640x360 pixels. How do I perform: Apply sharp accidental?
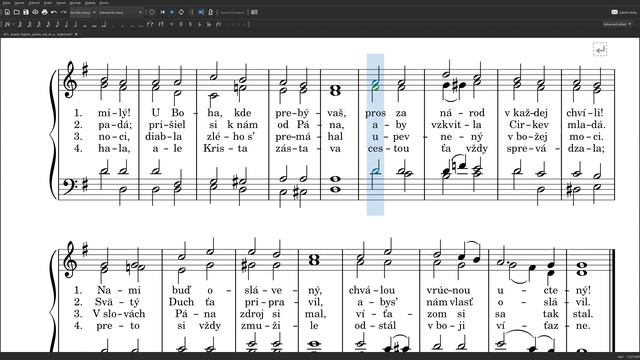tap(181, 24)
